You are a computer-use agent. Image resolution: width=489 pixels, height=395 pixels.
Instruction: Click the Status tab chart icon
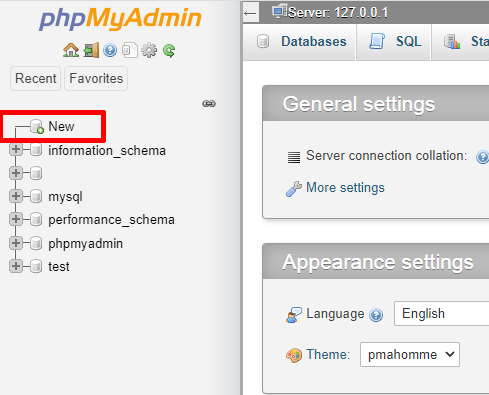[x=452, y=42]
